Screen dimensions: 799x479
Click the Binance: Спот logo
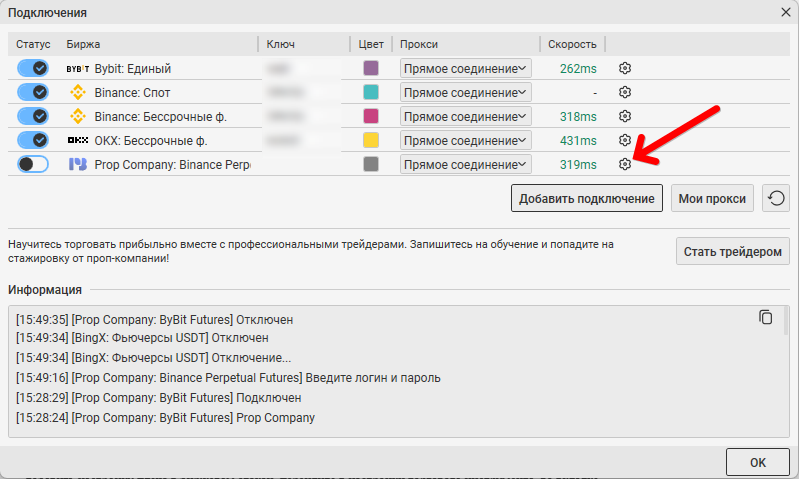(x=78, y=92)
